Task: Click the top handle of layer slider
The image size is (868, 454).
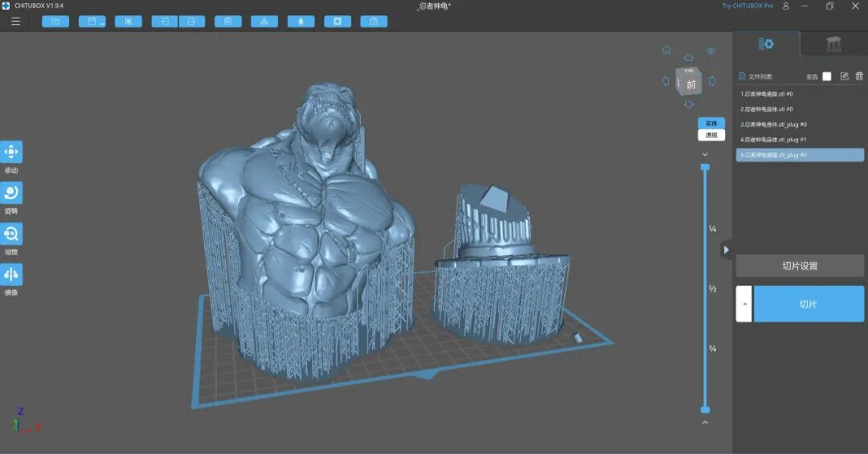Action: point(705,167)
